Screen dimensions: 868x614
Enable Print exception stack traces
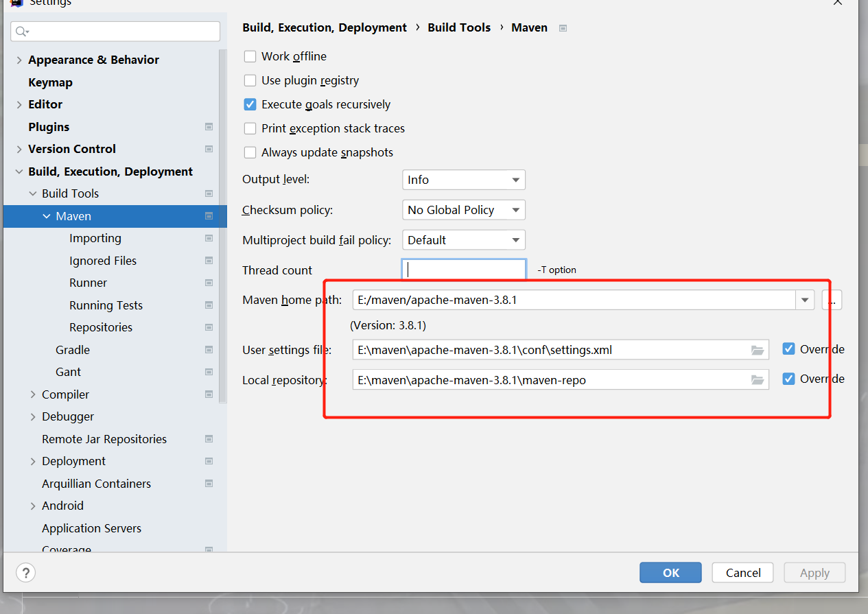point(250,128)
